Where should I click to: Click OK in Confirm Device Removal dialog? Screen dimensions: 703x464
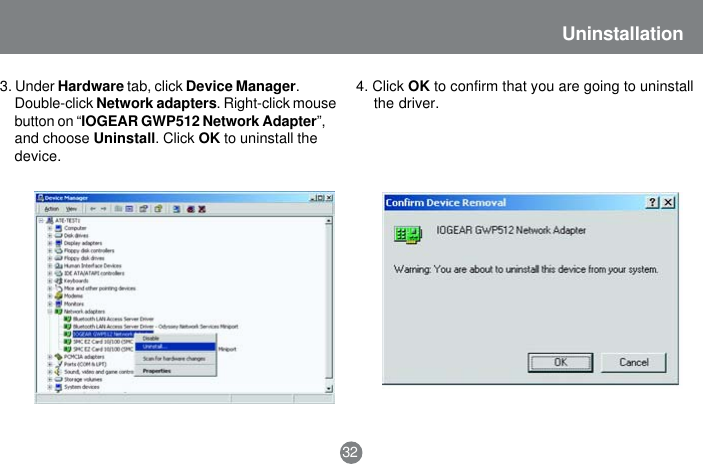click(x=560, y=362)
